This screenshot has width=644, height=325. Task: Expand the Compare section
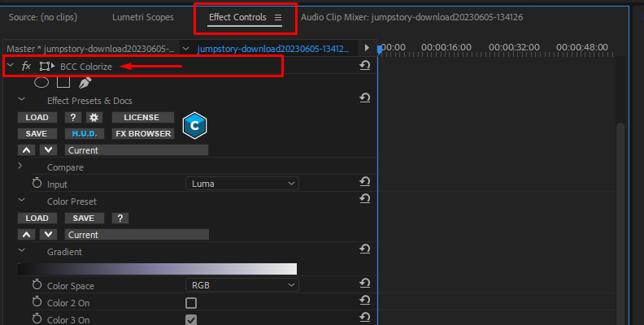pos(20,166)
